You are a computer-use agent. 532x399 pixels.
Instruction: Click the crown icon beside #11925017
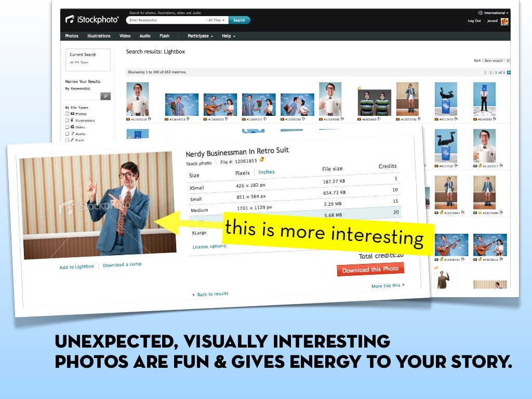click(x=480, y=166)
